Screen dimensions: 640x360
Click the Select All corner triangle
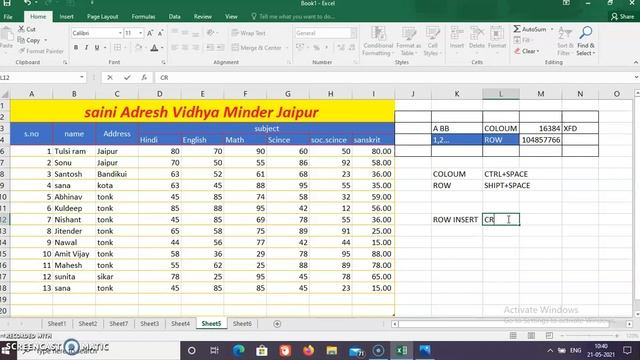[x=5, y=94]
